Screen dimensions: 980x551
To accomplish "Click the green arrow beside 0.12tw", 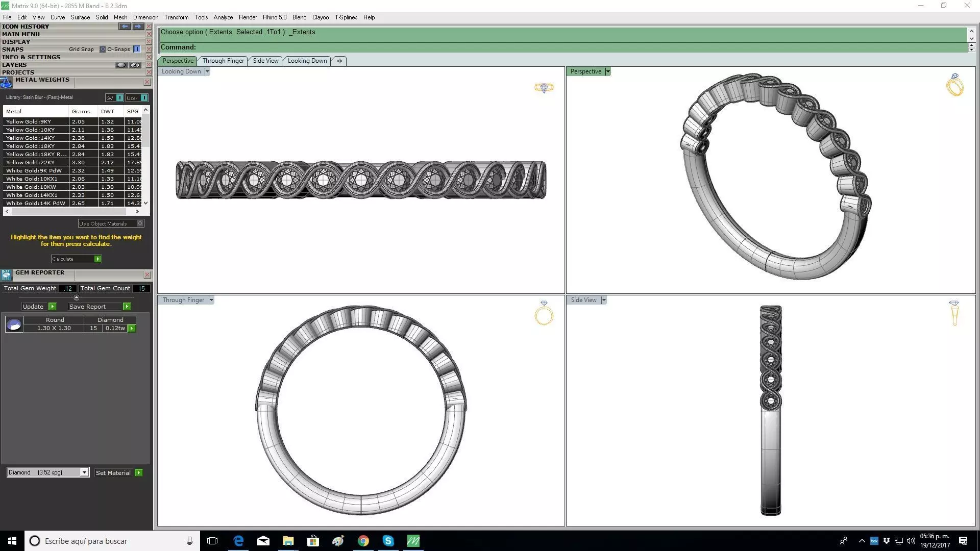I will coord(132,329).
